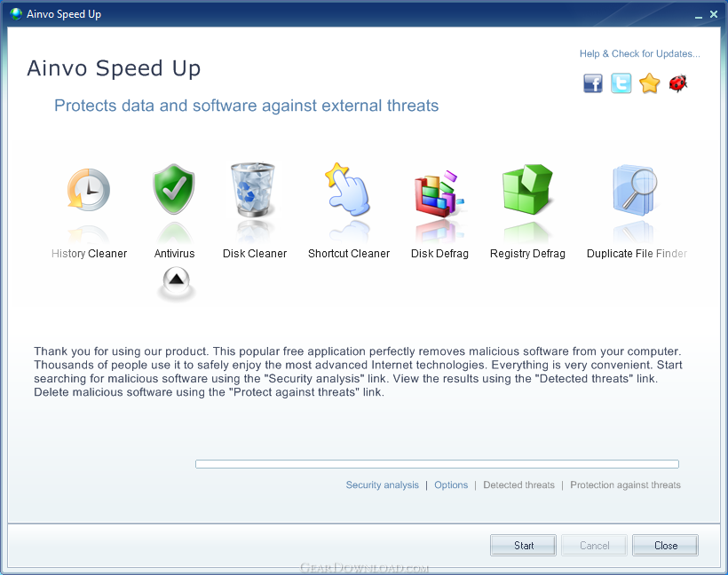This screenshot has height=575, width=728.
Task: Select the Shortcut Cleaner label
Action: [x=349, y=254]
